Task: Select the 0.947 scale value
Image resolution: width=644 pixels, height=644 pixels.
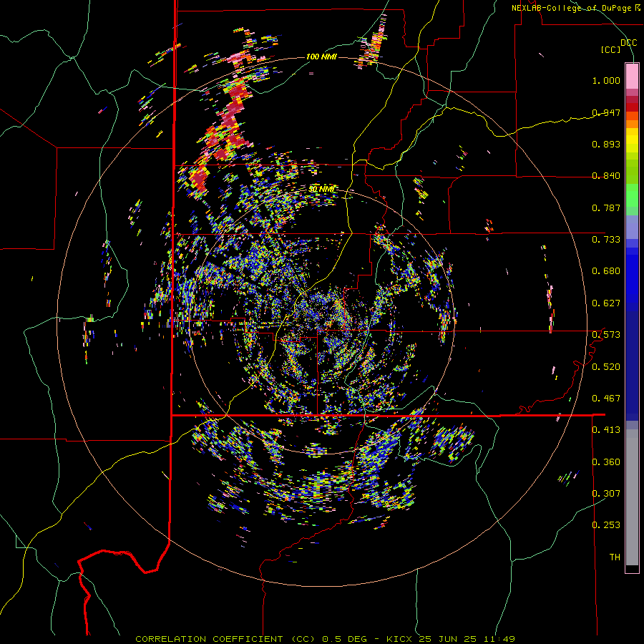Action: tap(606, 112)
